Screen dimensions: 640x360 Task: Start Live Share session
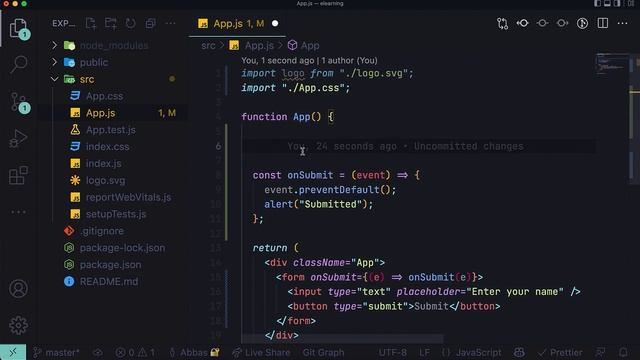click(x=261, y=352)
